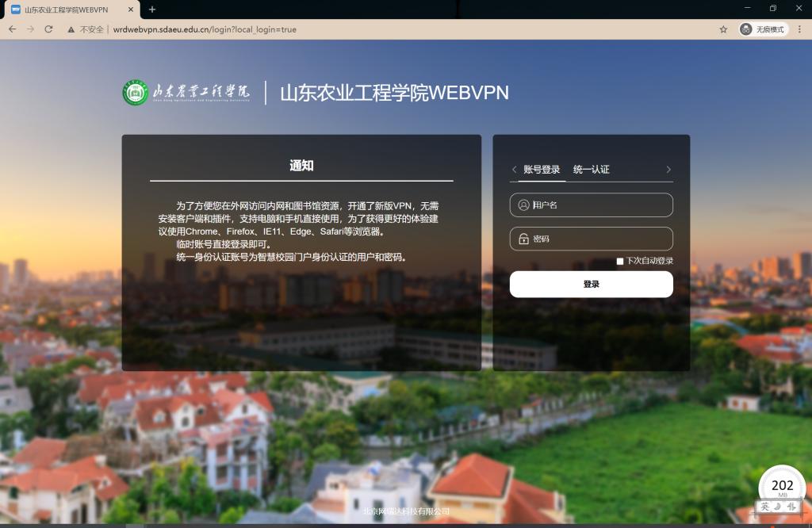Open a new browser tab
The width and height of the screenshot is (812, 528).
[152, 9]
